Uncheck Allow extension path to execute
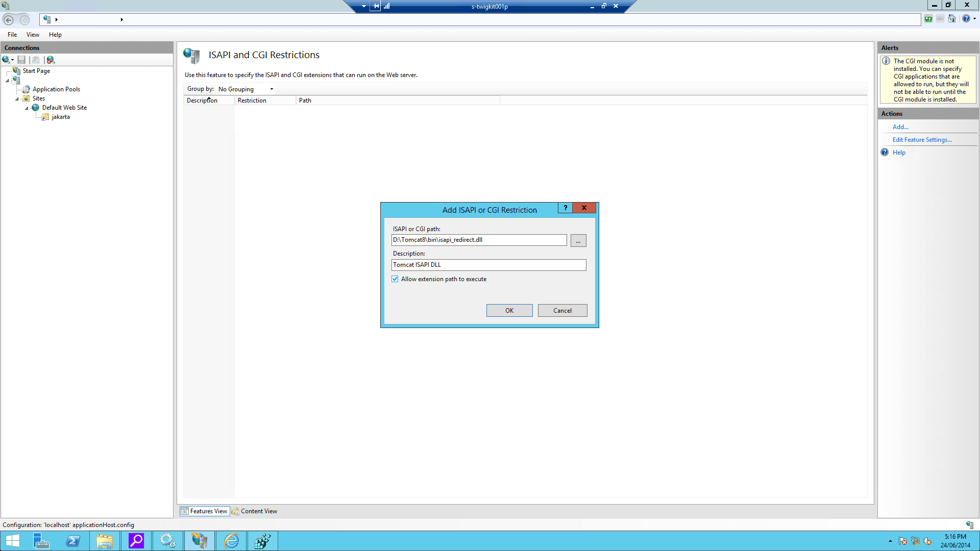Image resolution: width=980 pixels, height=551 pixels. [x=395, y=279]
